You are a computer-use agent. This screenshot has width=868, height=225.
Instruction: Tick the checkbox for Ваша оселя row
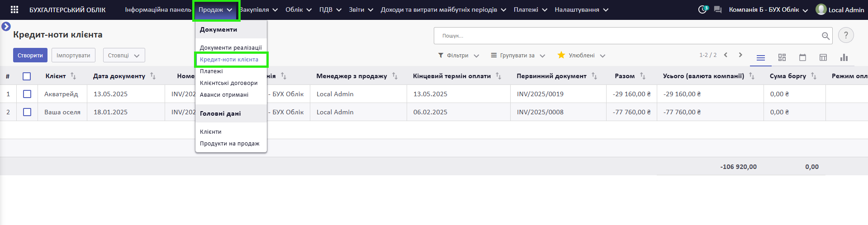coord(27,112)
